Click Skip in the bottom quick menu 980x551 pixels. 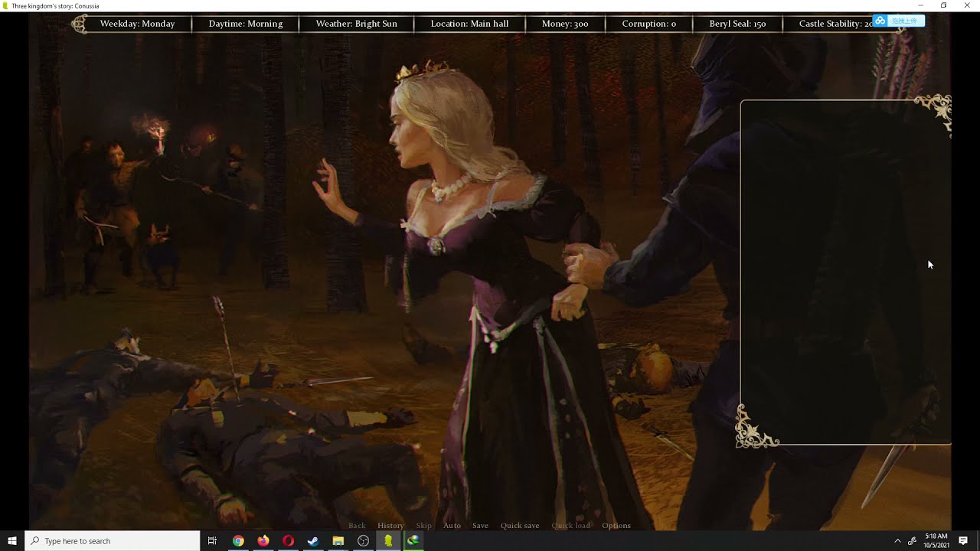point(424,526)
